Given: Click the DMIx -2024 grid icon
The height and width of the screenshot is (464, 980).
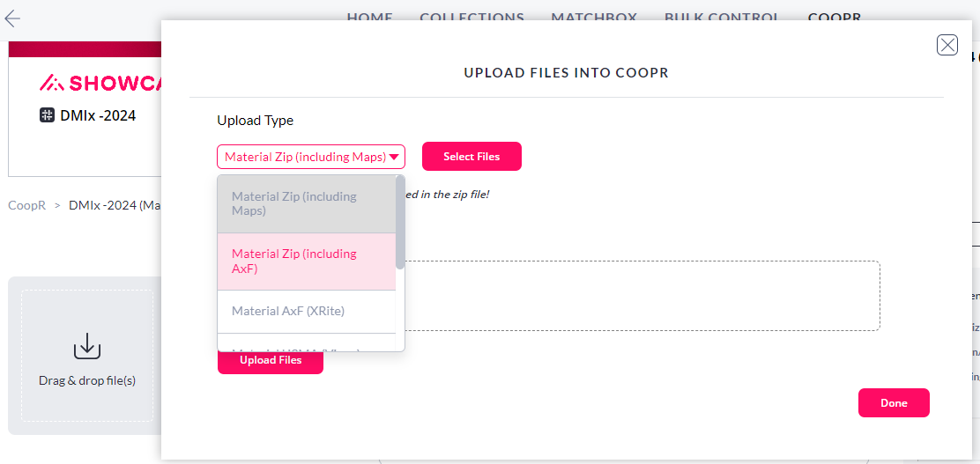Looking at the screenshot, I should coord(47,115).
